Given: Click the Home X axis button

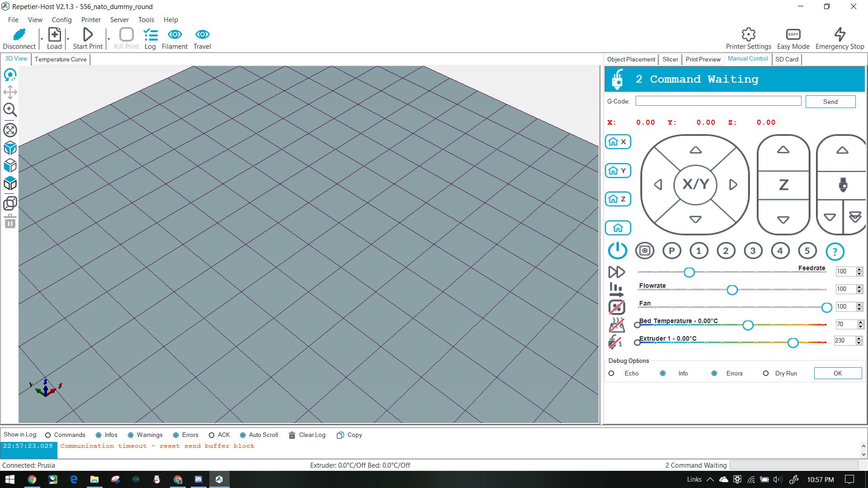Looking at the screenshot, I should 618,142.
